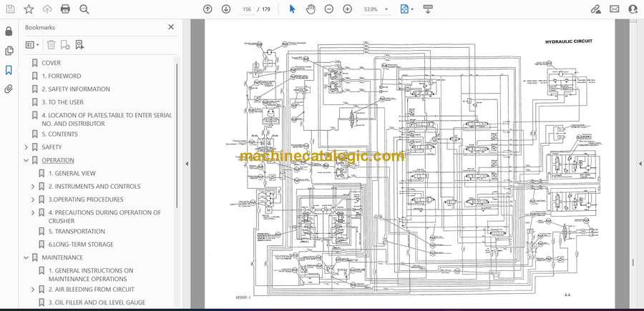Activate the Hand pan tool
This screenshot has height=311, width=644.
(x=311, y=9)
